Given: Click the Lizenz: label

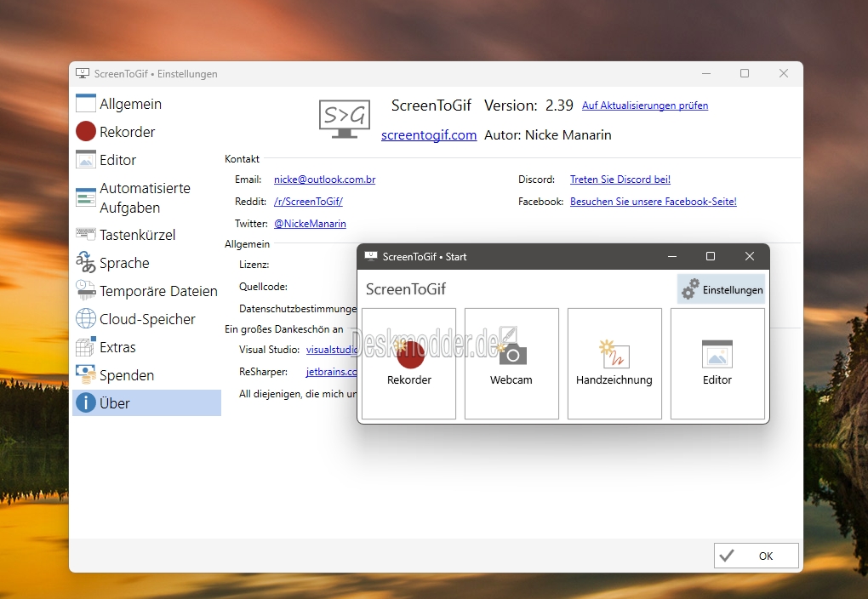Looking at the screenshot, I should point(254,265).
